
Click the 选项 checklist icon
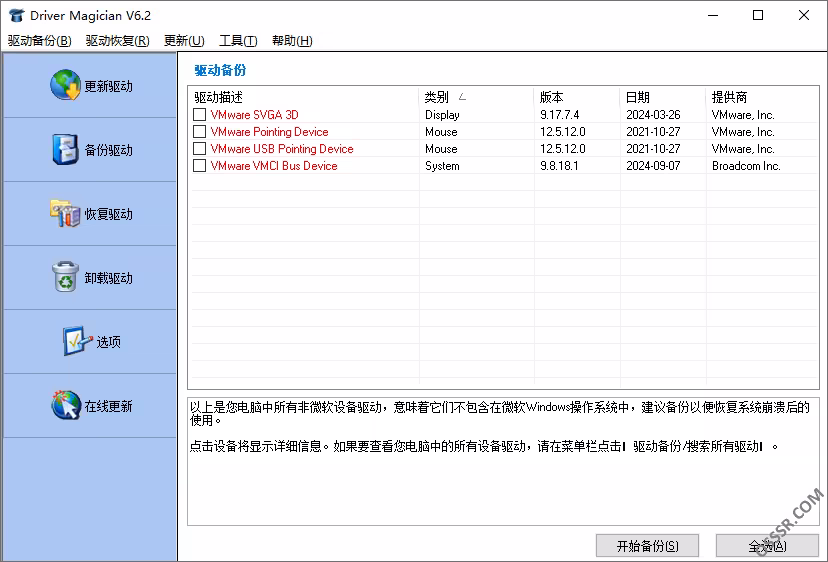(77, 341)
